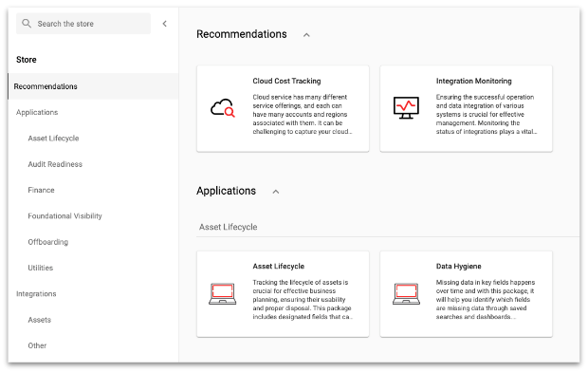Open Audit Readiness sidebar category
The image size is (588, 372).
coord(55,164)
